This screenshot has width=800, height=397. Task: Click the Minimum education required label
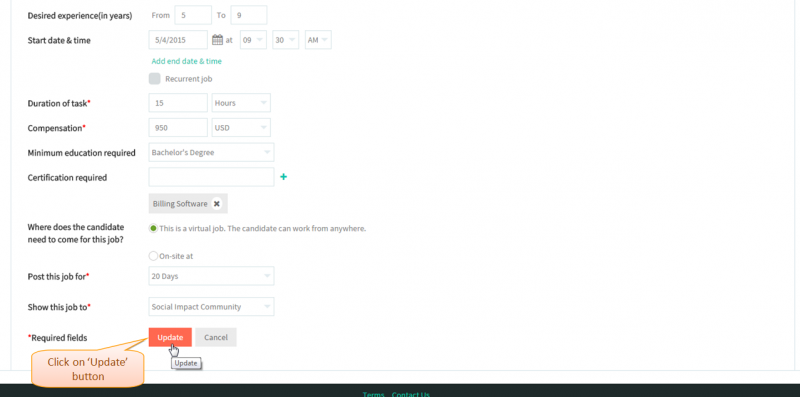[82, 153]
